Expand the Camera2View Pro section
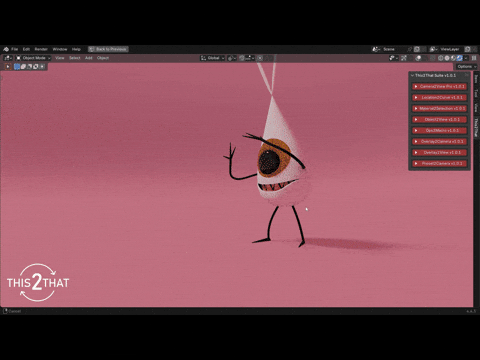 [439, 86]
